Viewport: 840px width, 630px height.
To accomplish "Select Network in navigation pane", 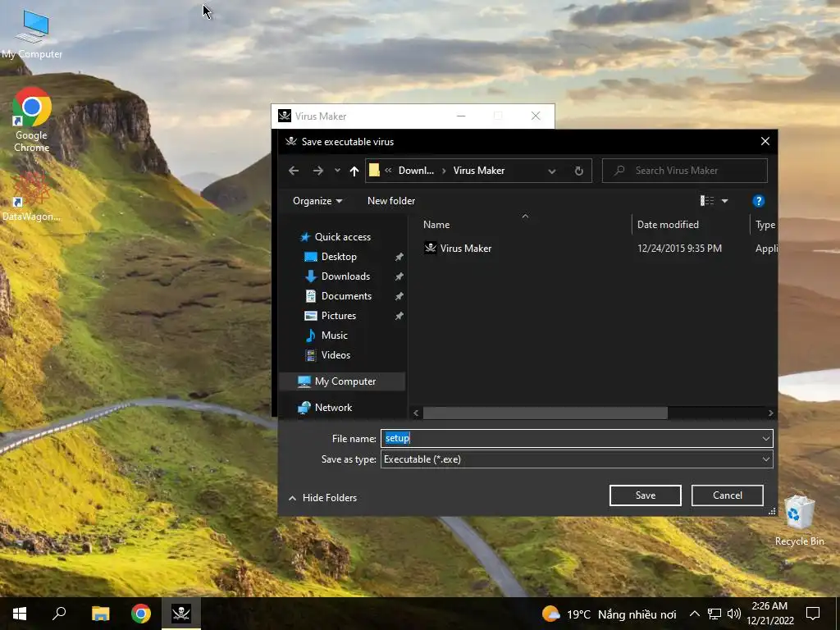I will [x=325, y=408].
